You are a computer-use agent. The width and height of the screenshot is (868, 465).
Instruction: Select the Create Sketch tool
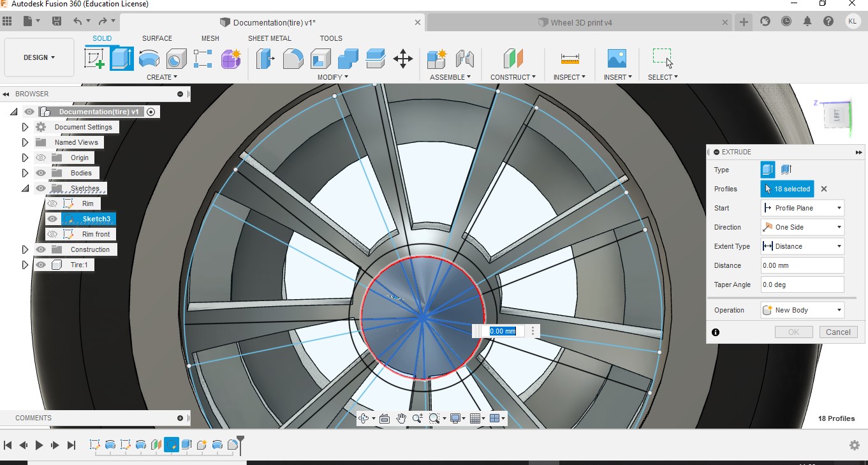[94, 59]
